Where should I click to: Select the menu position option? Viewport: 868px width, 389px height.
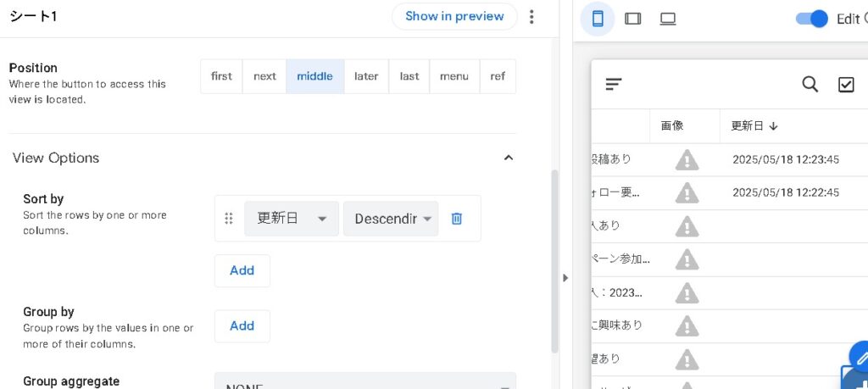click(x=454, y=76)
